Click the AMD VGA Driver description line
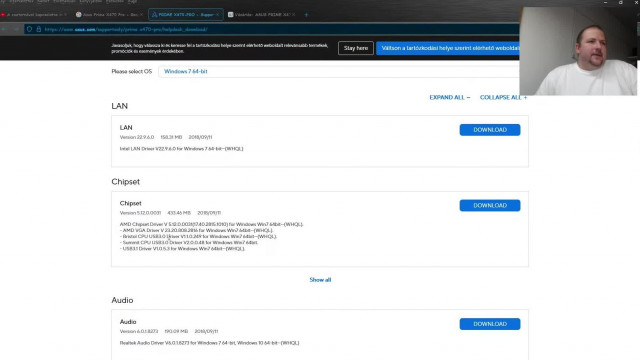The height and width of the screenshot is (360, 640). (197, 230)
